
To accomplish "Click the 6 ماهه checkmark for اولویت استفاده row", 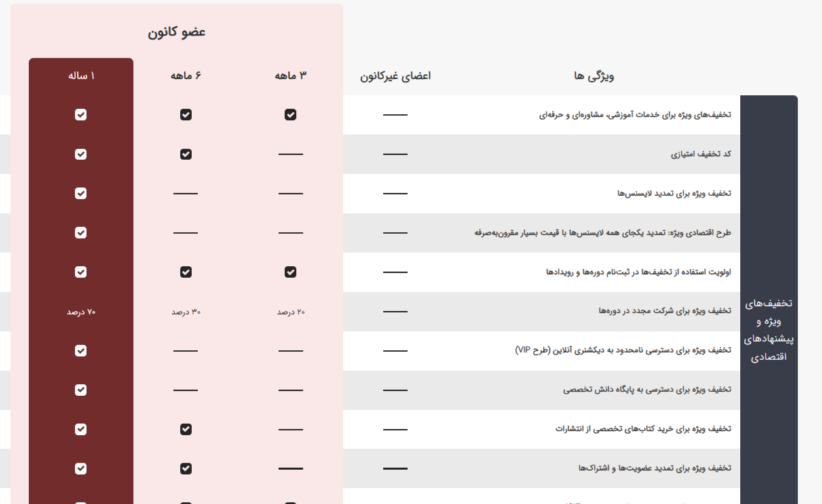I will (186, 272).
